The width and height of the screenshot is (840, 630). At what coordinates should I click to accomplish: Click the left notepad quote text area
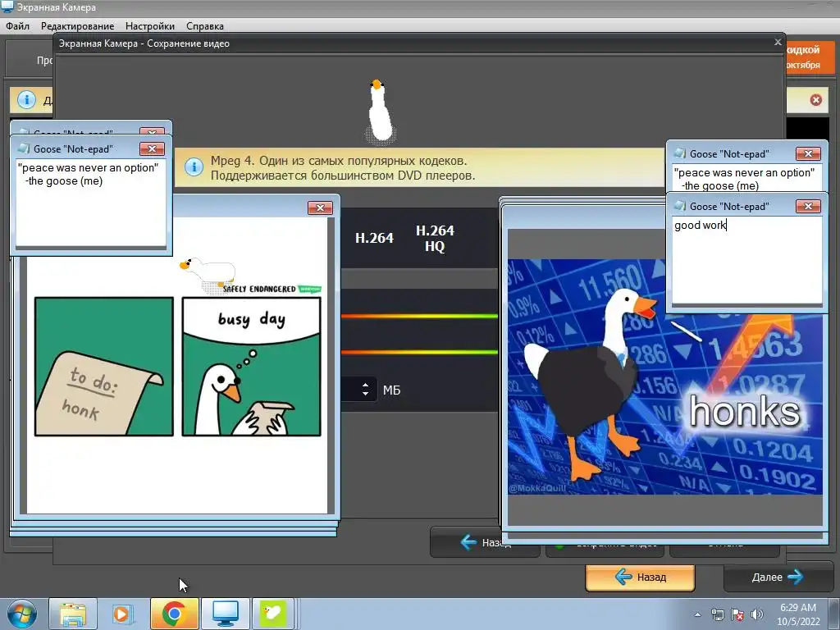coord(90,203)
